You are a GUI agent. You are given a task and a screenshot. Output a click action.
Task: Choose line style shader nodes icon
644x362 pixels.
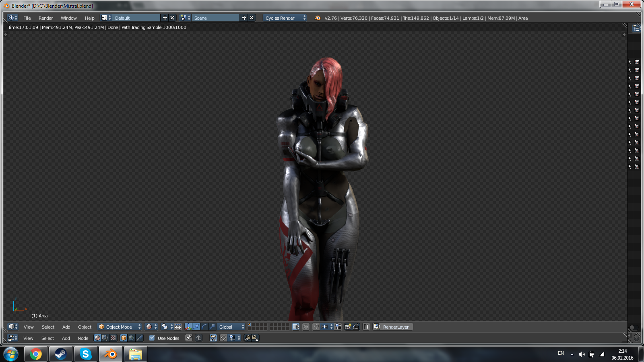coord(139,338)
